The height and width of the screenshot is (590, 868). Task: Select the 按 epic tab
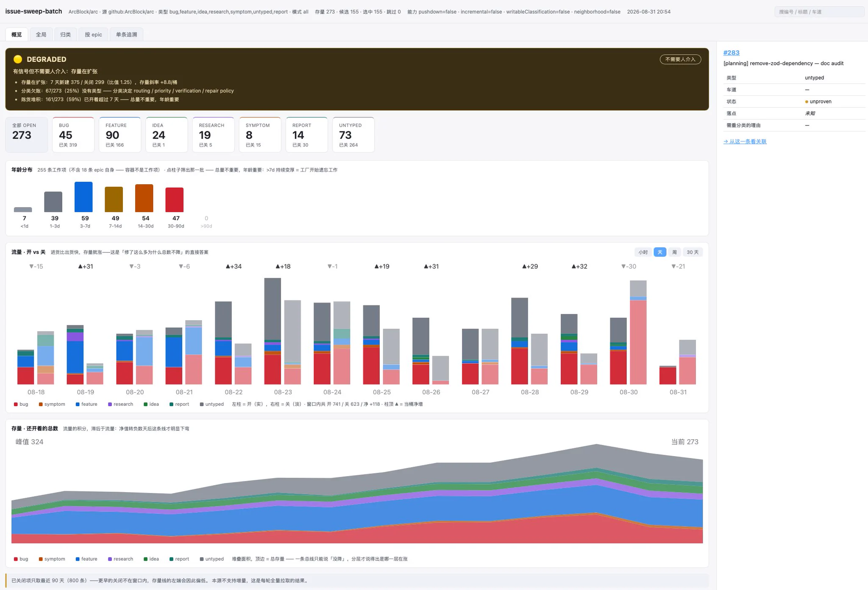click(x=93, y=35)
